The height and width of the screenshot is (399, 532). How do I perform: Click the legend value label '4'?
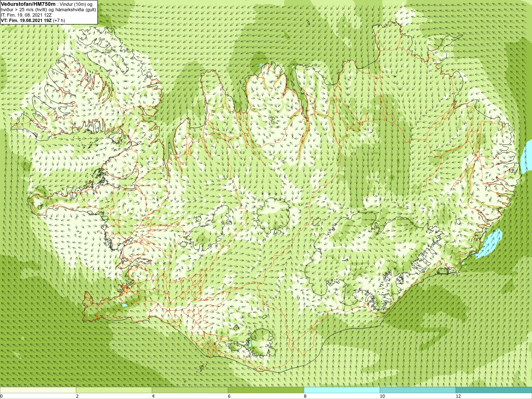[153, 396]
